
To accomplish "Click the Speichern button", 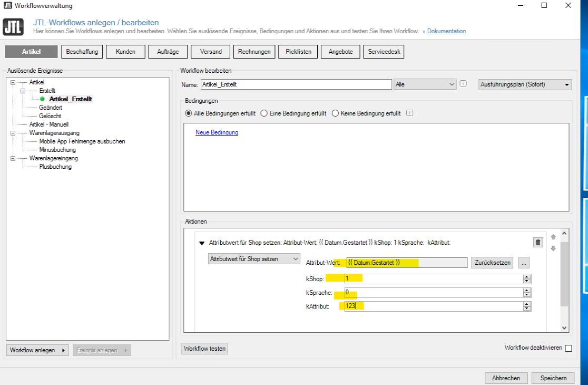I will click(x=553, y=378).
